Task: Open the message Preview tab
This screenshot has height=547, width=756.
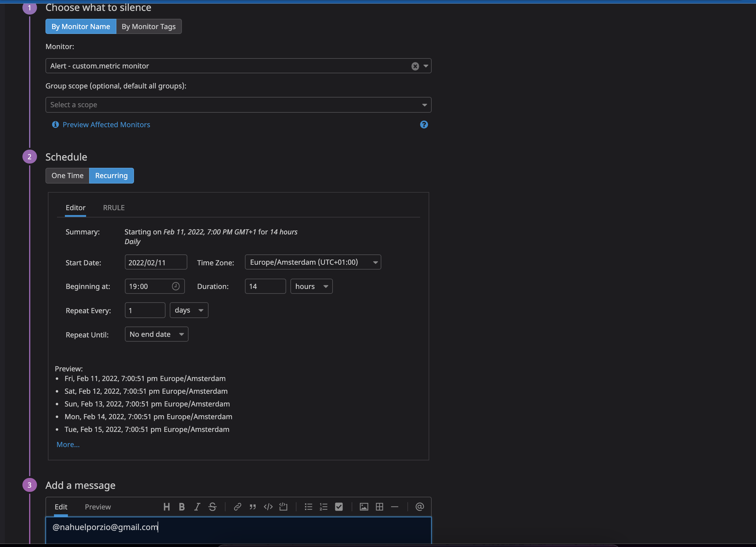Action: pos(98,507)
